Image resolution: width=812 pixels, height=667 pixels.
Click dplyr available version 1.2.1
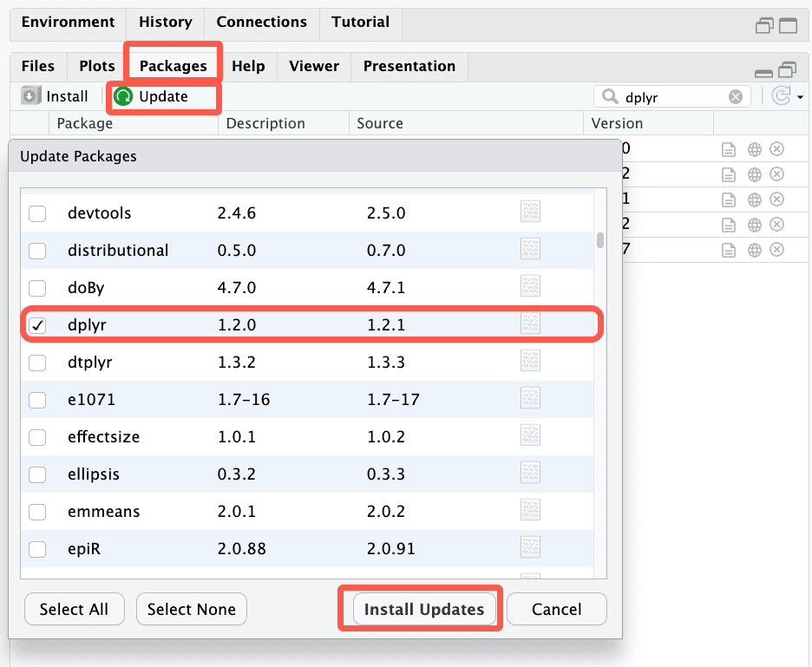point(386,325)
